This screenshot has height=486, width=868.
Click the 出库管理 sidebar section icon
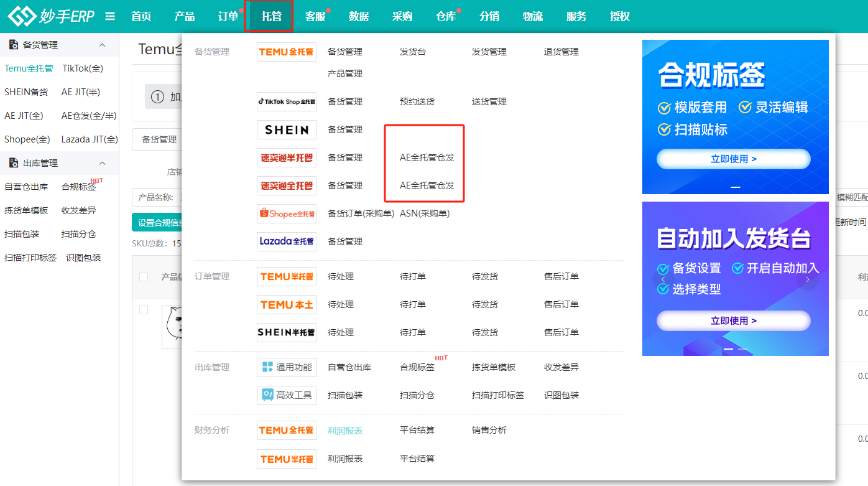click(x=14, y=163)
